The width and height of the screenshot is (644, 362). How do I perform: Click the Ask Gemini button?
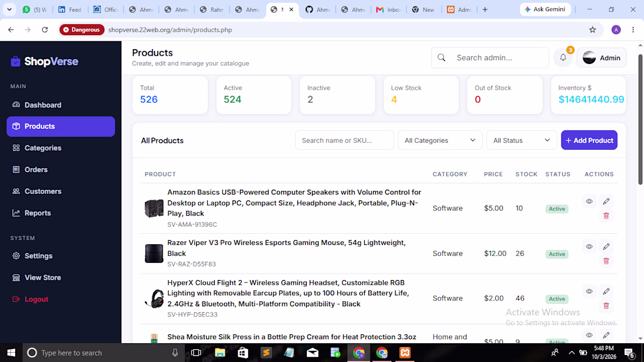tap(545, 9)
